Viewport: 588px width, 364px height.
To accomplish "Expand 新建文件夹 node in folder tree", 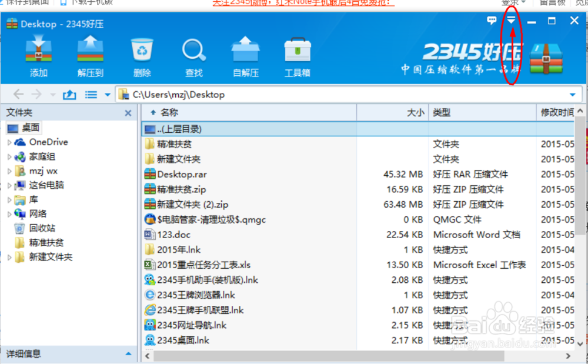I will pos(9,257).
